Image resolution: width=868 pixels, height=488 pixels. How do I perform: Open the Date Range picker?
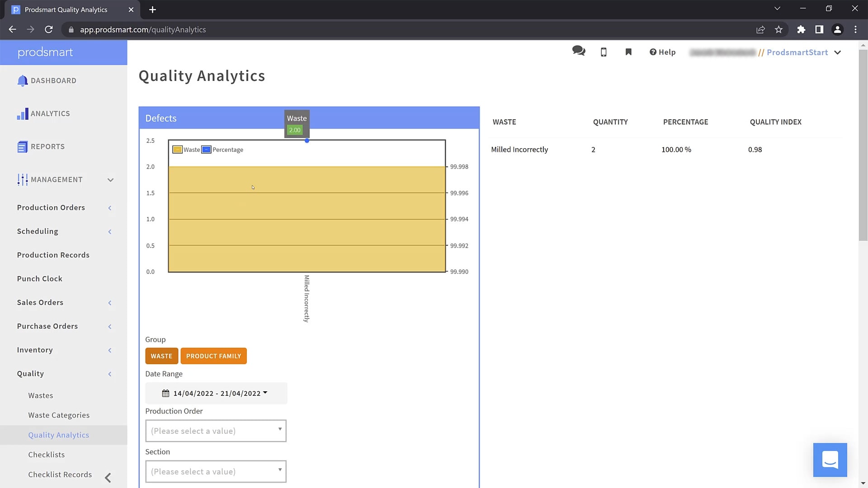coord(216,393)
